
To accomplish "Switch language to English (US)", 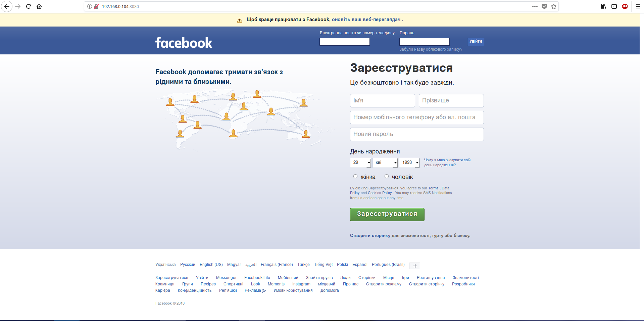I will [211, 265].
